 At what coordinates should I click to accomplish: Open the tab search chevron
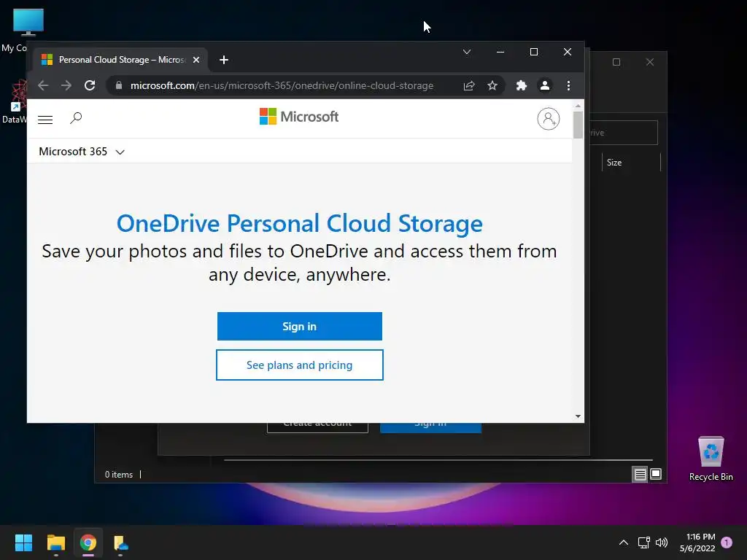pyautogui.click(x=467, y=52)
